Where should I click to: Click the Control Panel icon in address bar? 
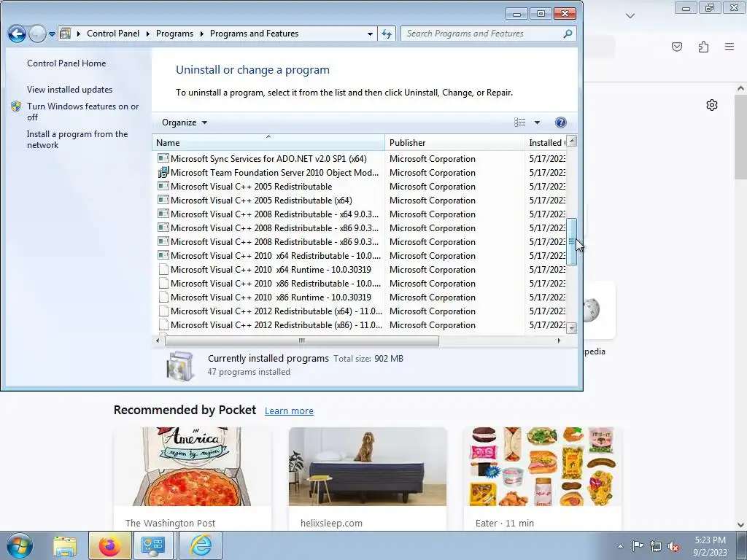(66, 34)
